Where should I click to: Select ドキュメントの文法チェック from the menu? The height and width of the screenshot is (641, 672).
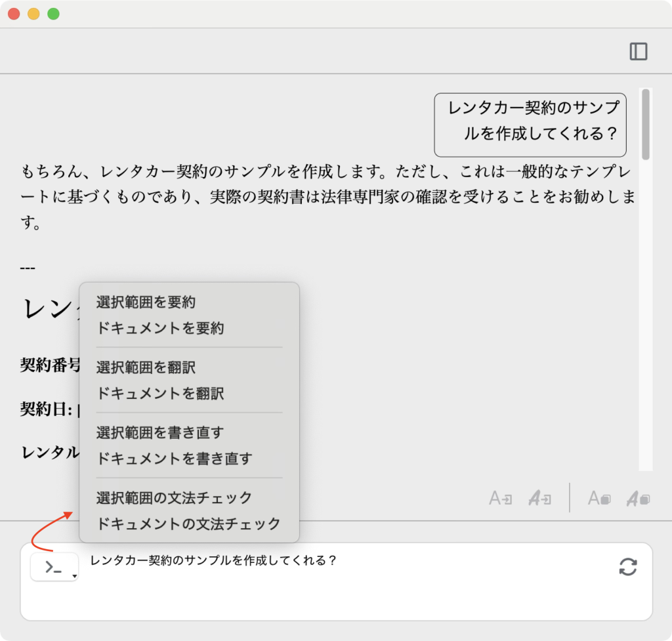click(x=188, y=524)
